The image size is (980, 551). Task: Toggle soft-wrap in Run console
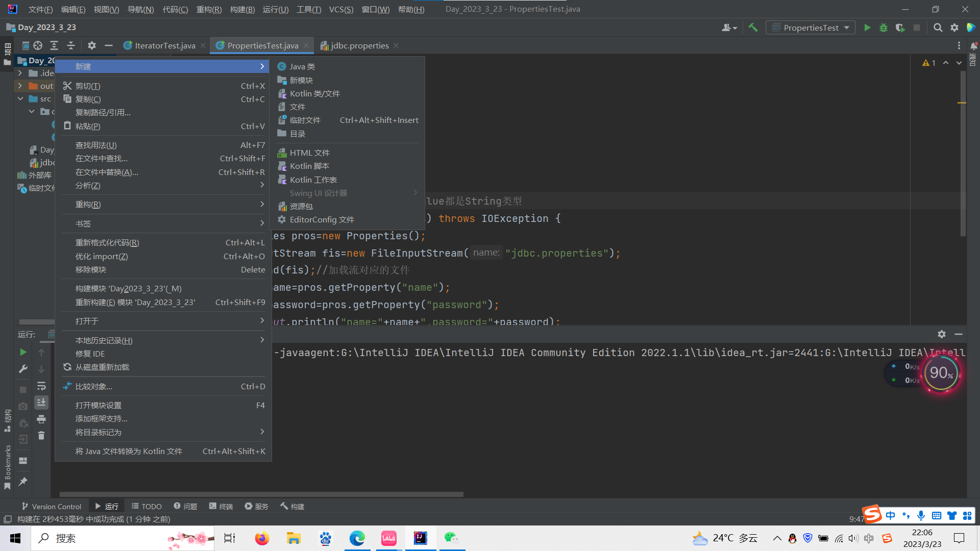41,386
